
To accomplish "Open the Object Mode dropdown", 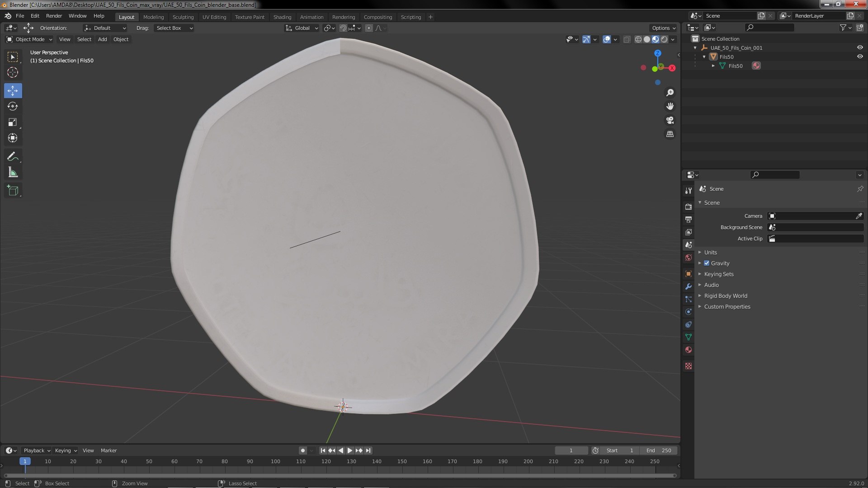I will (29, 39).
